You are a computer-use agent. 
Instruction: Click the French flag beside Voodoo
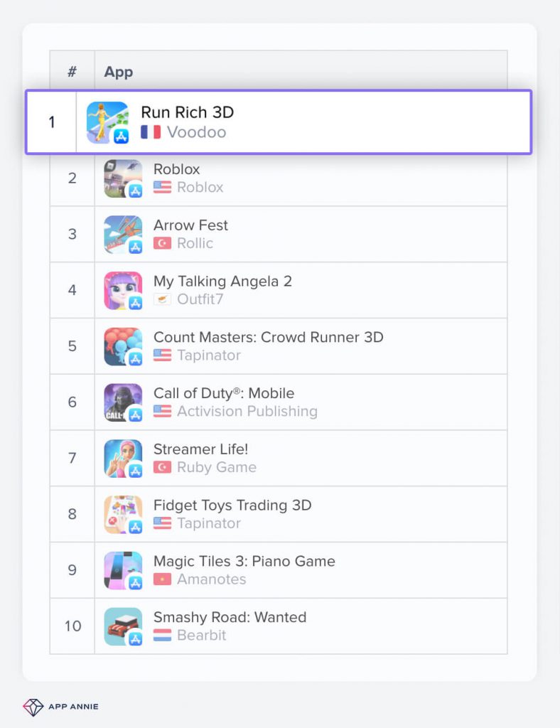tap(150, 132)
